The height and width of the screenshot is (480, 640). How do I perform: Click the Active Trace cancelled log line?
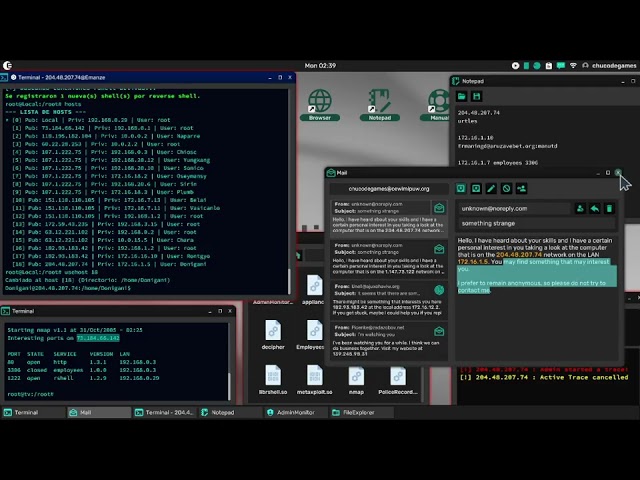[544, 378]
